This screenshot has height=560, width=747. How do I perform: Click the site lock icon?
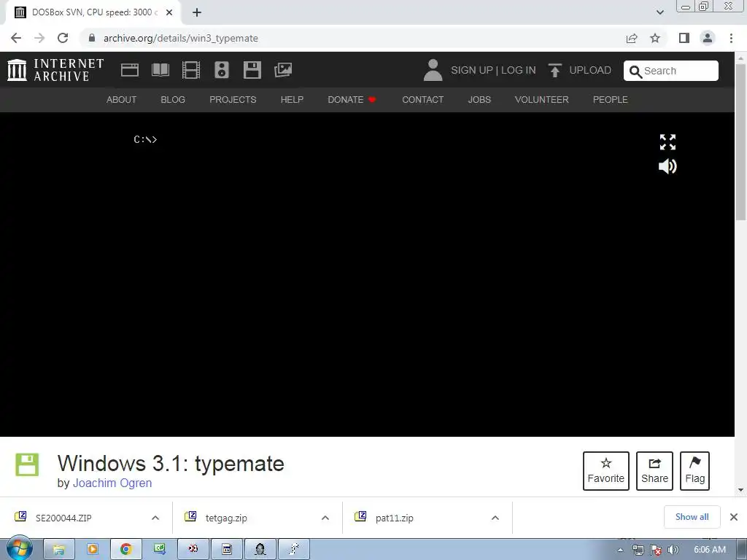[92, 38]
